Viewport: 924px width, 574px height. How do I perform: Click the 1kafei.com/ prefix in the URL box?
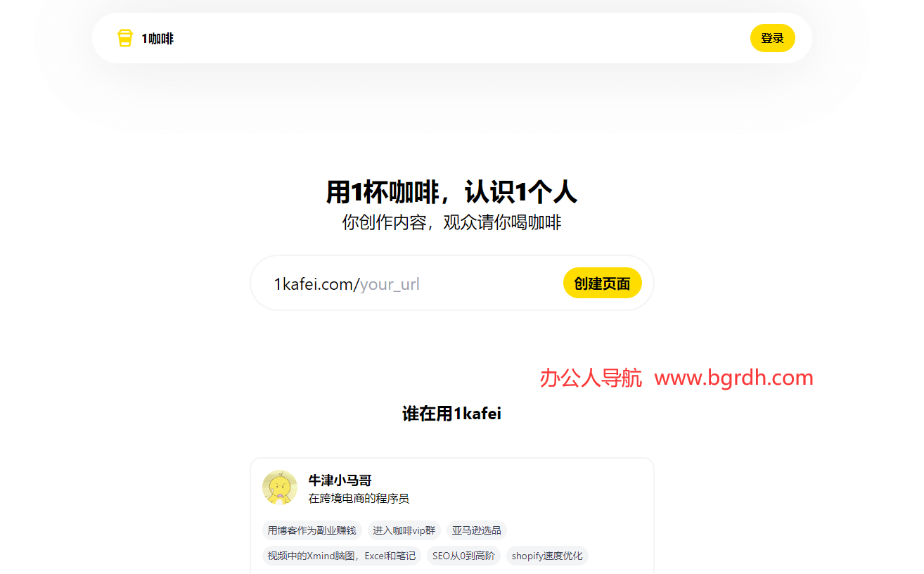pyautogui.click(x=315, y=283)
